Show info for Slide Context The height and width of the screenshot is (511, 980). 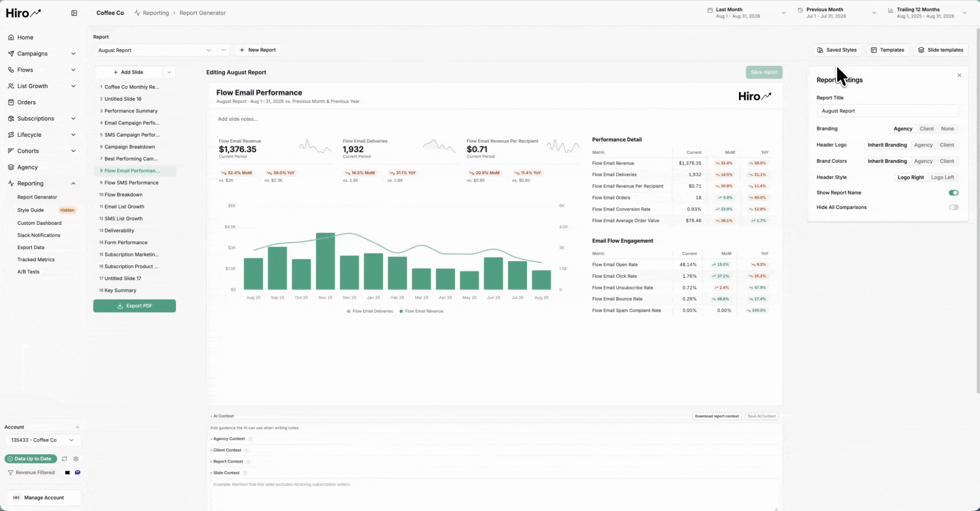(x=245, y=473)
